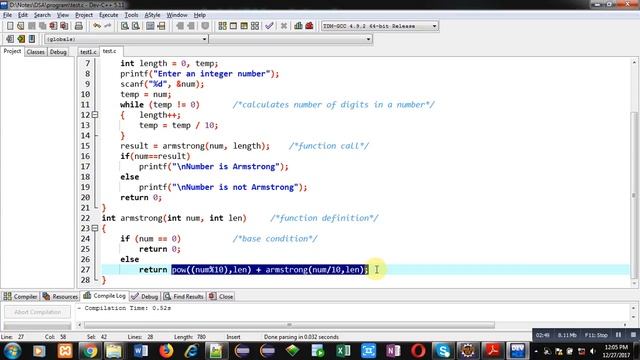
Task: Open Excel from the taskbar
Action: 343,351
